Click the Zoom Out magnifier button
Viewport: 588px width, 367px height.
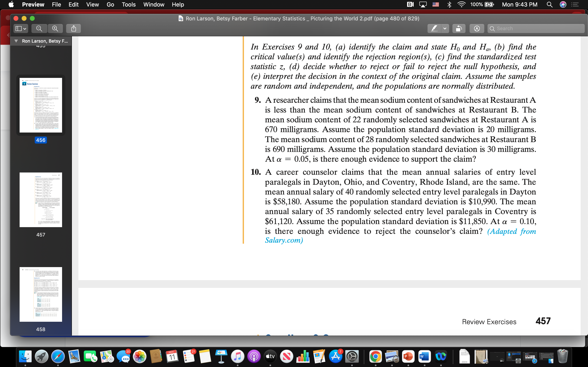click(x=39, y=29)
